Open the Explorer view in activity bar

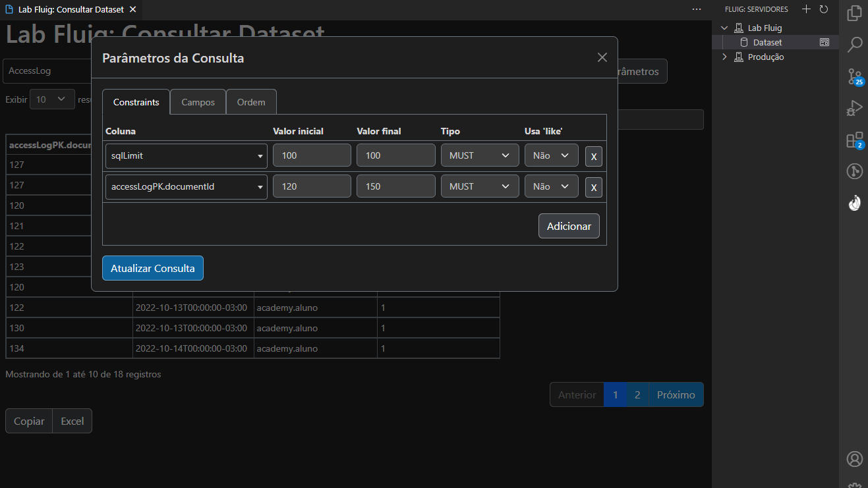point(855,13)
